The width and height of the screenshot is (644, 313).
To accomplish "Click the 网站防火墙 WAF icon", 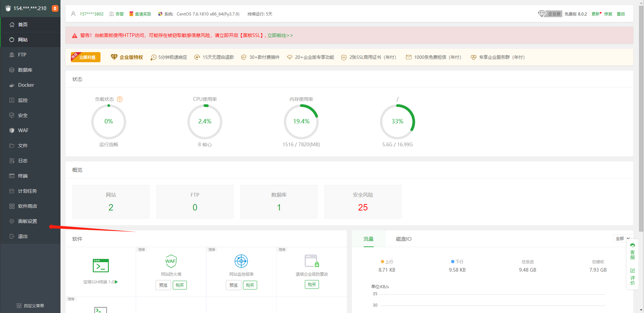I will tap(171, 261).
